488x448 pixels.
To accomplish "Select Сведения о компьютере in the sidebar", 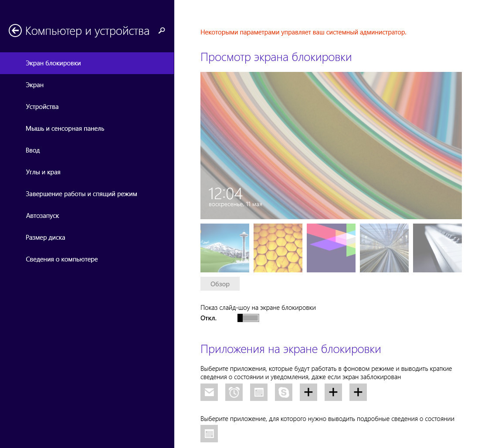I will [x=62, y=259].
